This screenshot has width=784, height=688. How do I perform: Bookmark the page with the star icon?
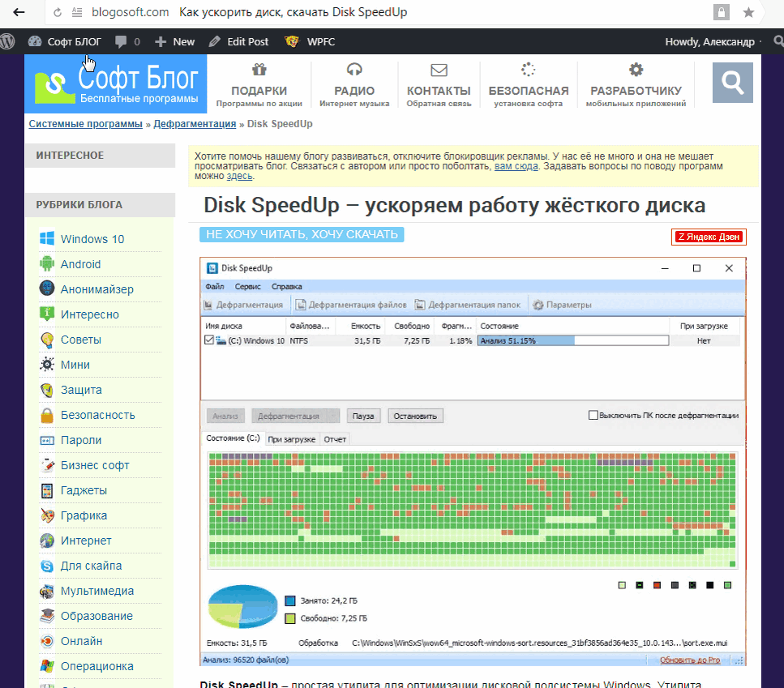(748, 12)
